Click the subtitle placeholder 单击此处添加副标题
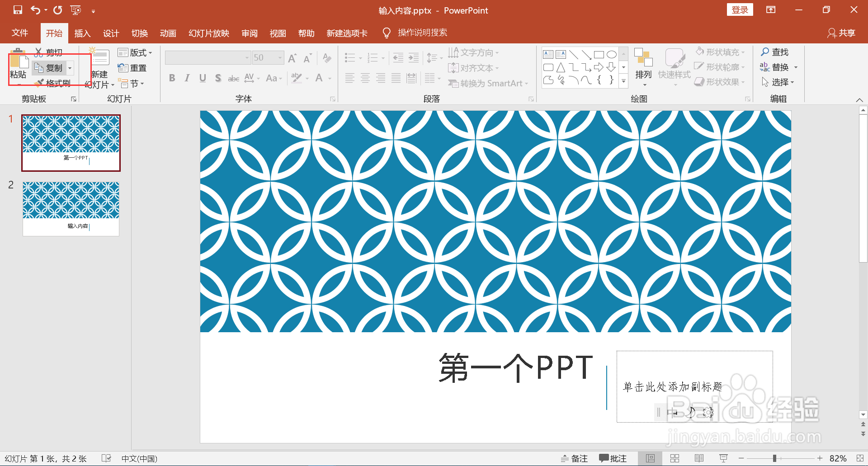Image resolution: width=868 pixels, height=466 pixels. point(694,387)
